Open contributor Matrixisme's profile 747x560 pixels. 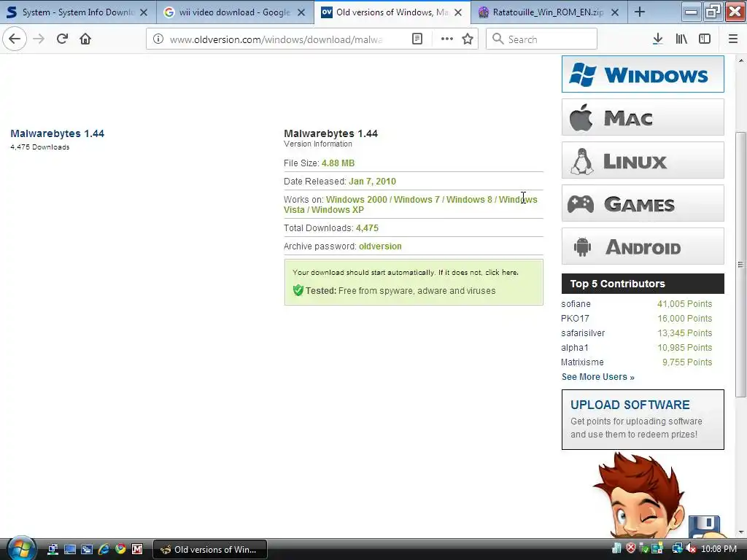click(582, 362)
